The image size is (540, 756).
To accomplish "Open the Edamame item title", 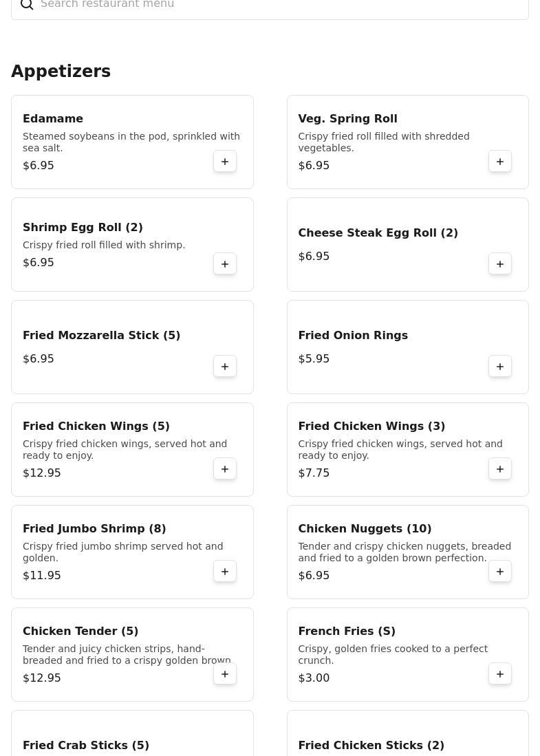I will 53,118.
